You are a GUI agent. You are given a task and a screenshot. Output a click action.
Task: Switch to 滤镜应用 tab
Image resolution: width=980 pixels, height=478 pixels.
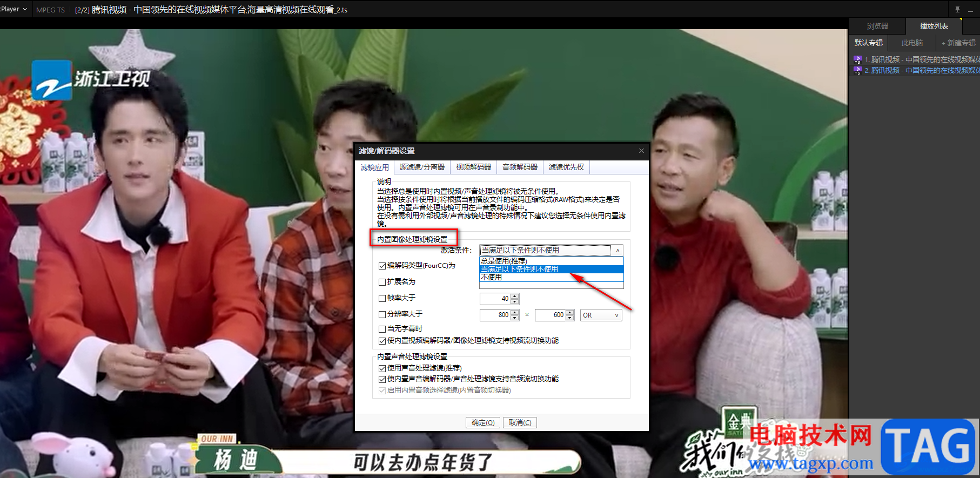pos(375,167)
